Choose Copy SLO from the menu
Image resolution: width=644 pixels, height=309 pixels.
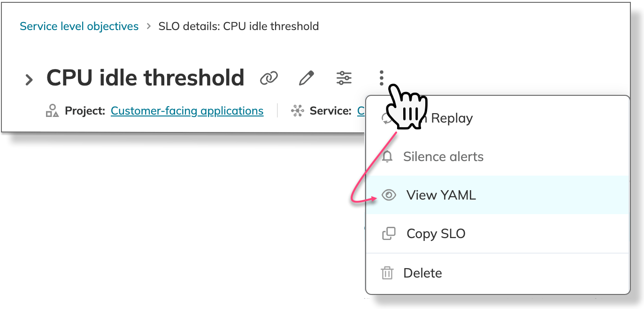pyautogui.click(x=498, y=233)
